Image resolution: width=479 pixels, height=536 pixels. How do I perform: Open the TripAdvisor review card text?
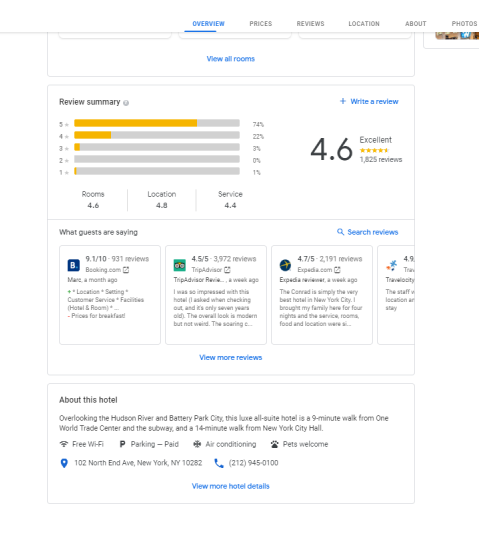[x=216, y=308]
